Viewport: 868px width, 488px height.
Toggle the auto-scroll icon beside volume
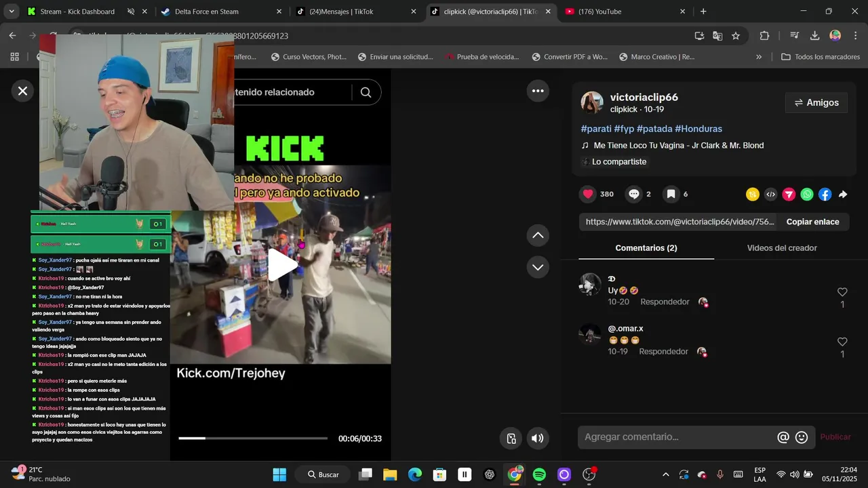click(511, 439)
